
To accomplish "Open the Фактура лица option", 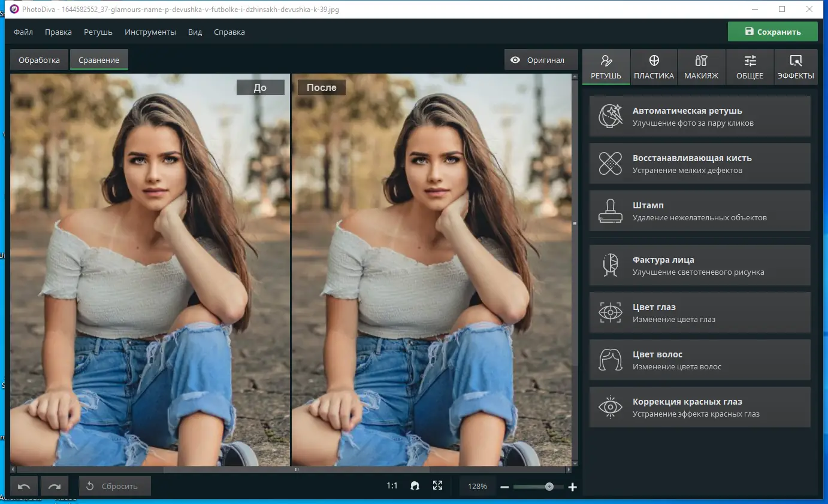I will [x=700, y=265].
